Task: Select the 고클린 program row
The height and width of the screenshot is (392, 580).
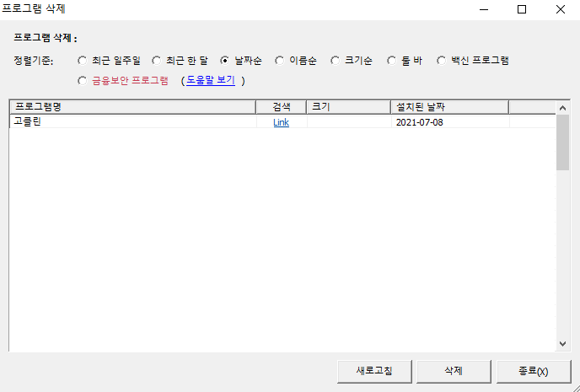Action: [x=282, y=122]
